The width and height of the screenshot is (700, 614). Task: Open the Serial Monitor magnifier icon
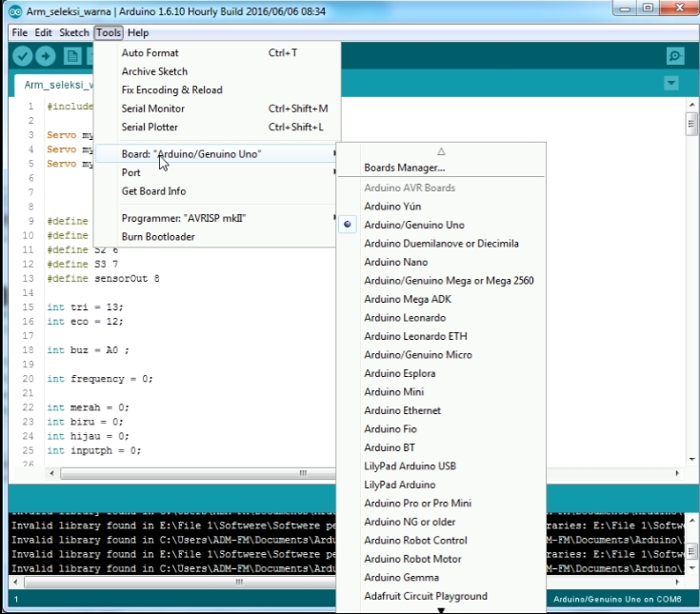click(x=675, y=56)
